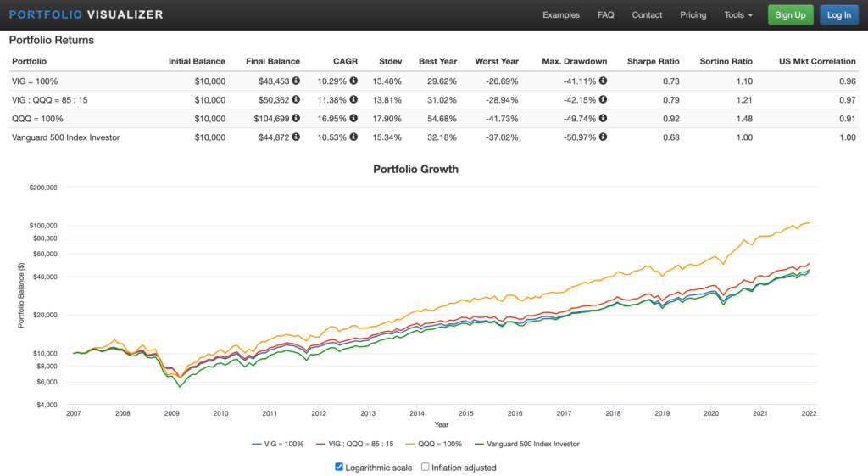Select the Sharpe Ratio column header

click(x=654, y=61)
